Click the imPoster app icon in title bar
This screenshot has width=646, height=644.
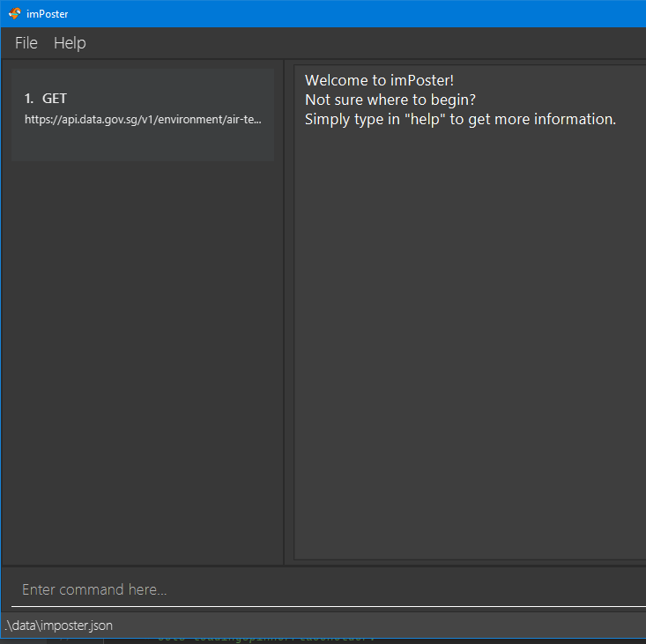tap(15, 13)
